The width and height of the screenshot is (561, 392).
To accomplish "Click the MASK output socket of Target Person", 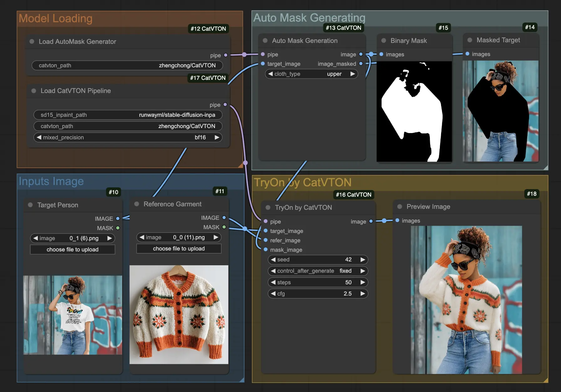I will [118, 228].
